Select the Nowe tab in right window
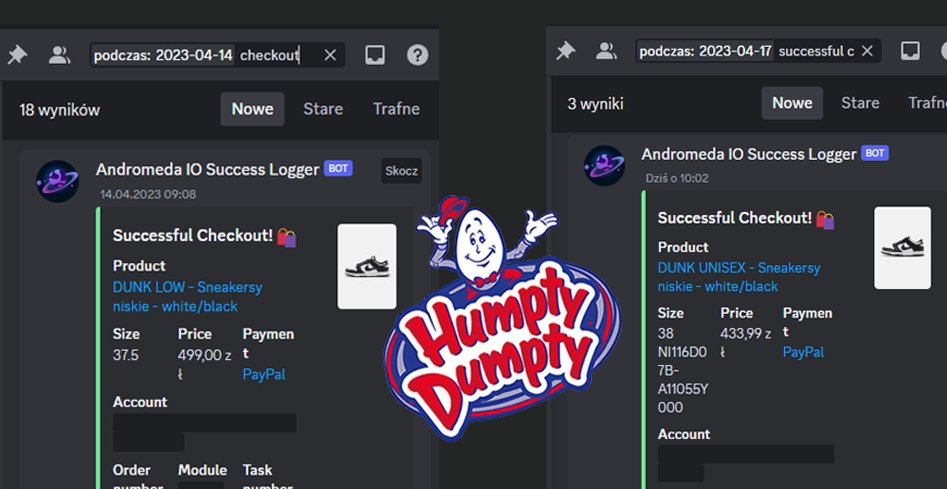The width and height of the screenshot is (947, 489). pyautogui.click(x=792, y=103)
